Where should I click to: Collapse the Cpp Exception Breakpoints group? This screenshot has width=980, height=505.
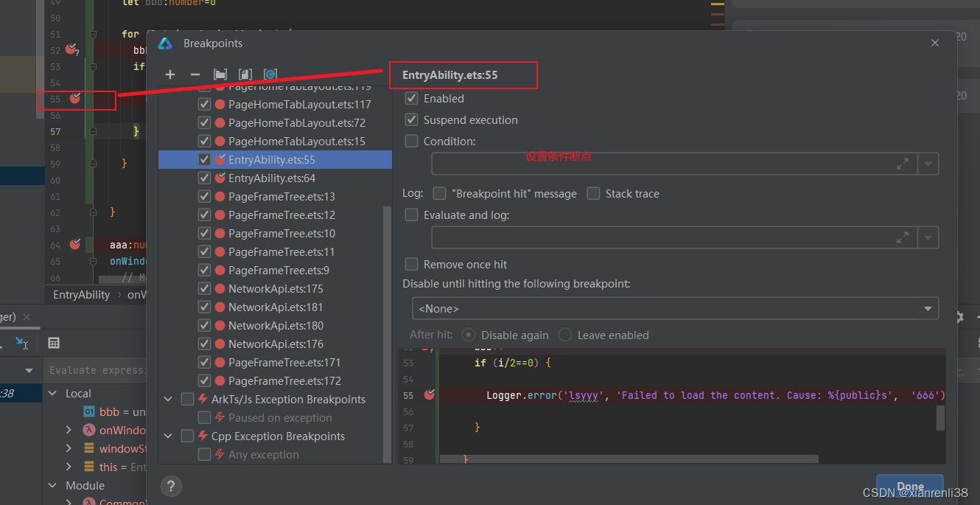coord(169,436)
